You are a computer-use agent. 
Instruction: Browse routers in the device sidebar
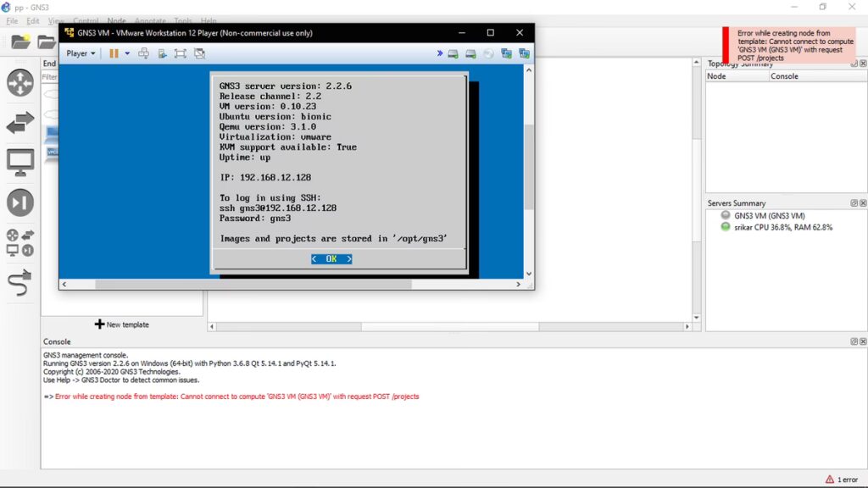click(x=20, y=83)
